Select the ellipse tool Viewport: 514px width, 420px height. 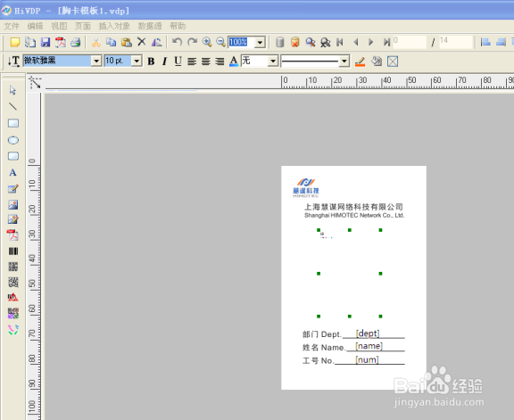[x=13, y=140]
